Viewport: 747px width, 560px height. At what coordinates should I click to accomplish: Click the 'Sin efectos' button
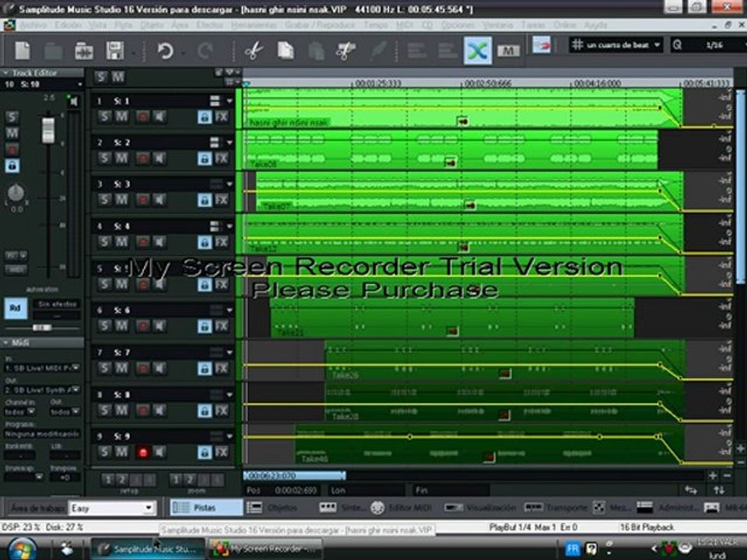[x=57, y=304]
